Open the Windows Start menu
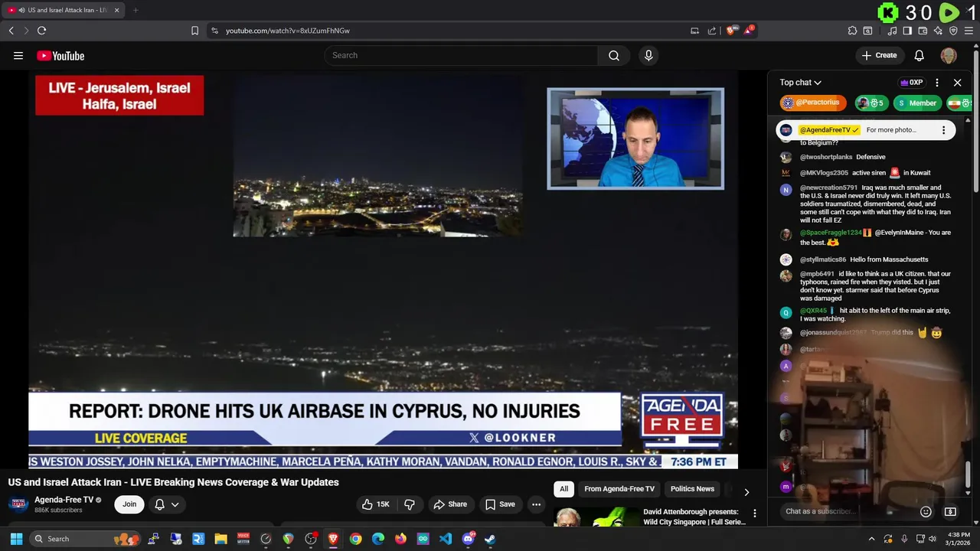The image size is (980, 551). pyautogui.click(x=16, y=539)
